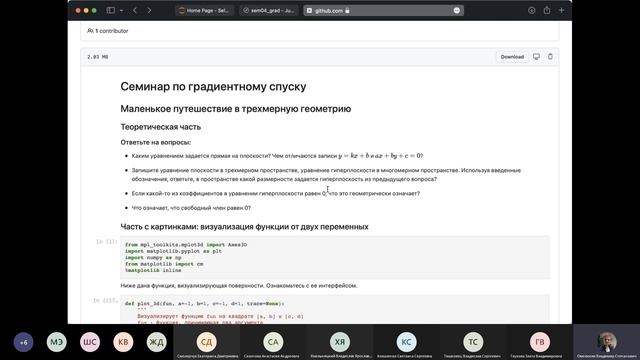The height and width of the screenshot is (360, 640).
Task: Click the '%matplotlib inline' code line
Action: click(x=153, y=271)
